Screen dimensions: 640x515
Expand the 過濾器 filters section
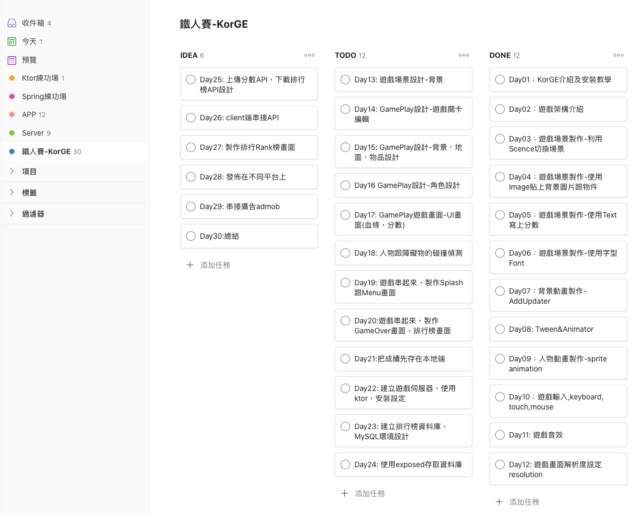click(12, 213)
